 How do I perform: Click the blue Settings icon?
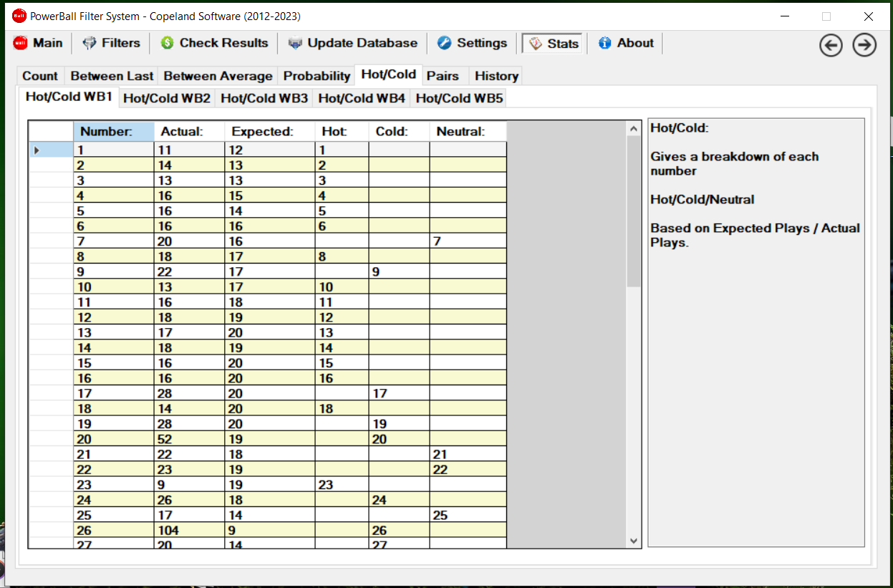point(445,43)
